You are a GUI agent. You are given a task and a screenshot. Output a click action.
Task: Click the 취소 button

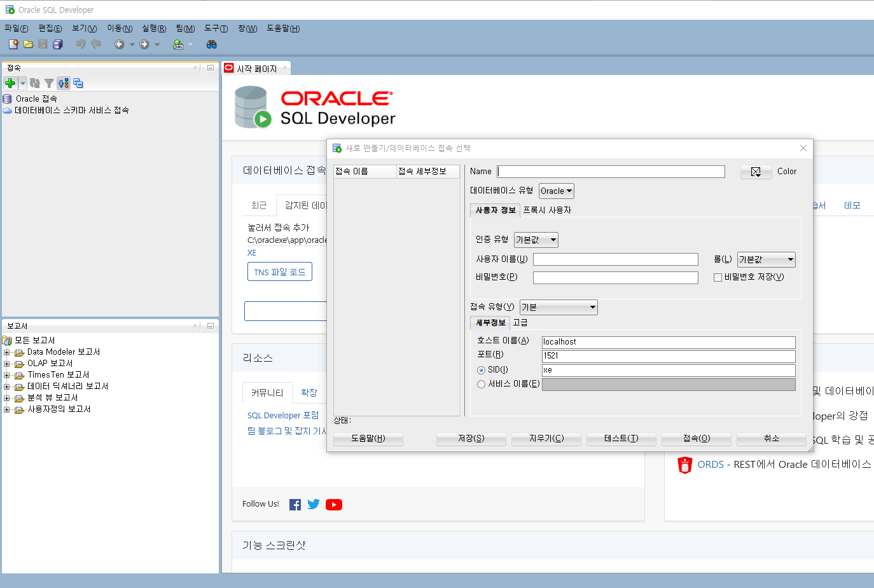tap(772, 439)
